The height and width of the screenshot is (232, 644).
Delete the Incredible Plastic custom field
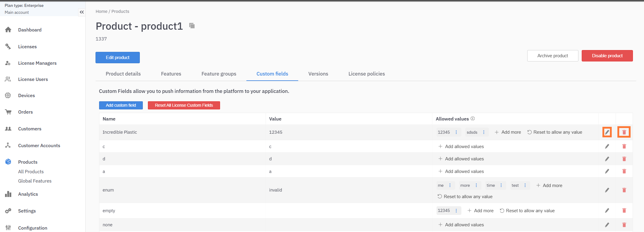[x=624, y=132]
